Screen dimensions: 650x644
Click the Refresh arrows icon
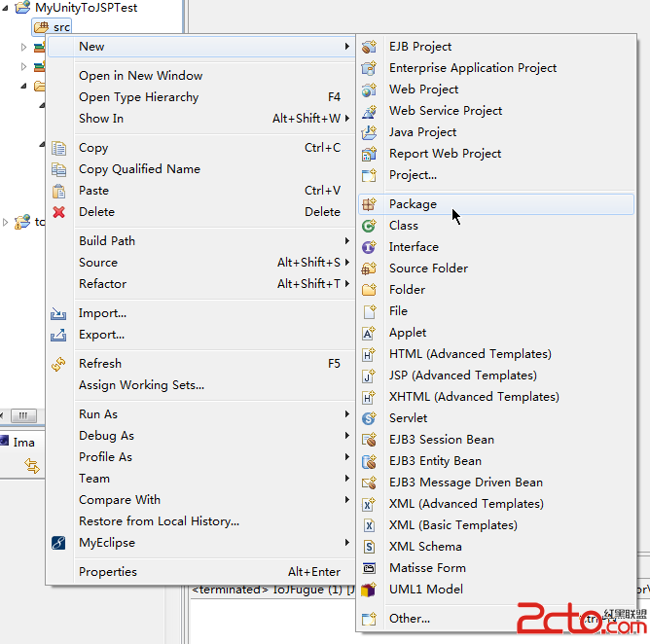(58, 364)
